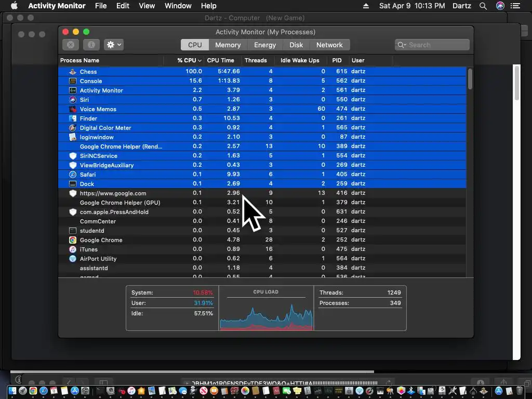Click the Activity Monitor row icon

click(x=73, y=90)
